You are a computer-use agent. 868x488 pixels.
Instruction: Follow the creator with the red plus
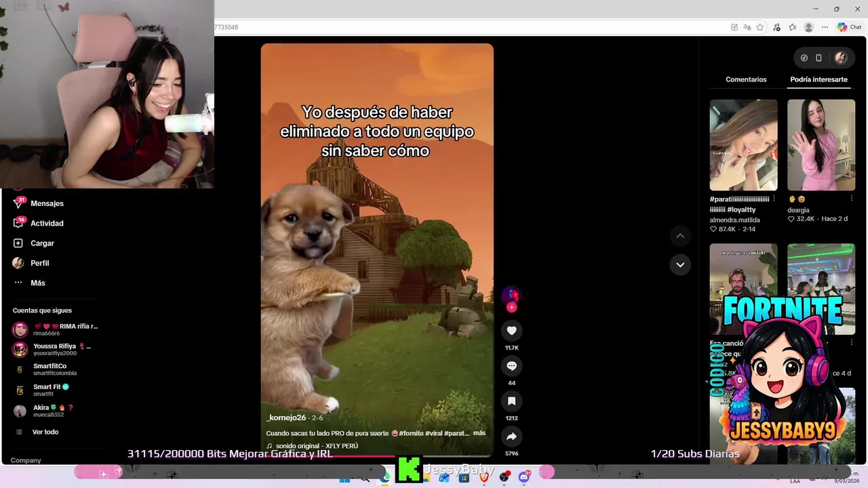511,307
